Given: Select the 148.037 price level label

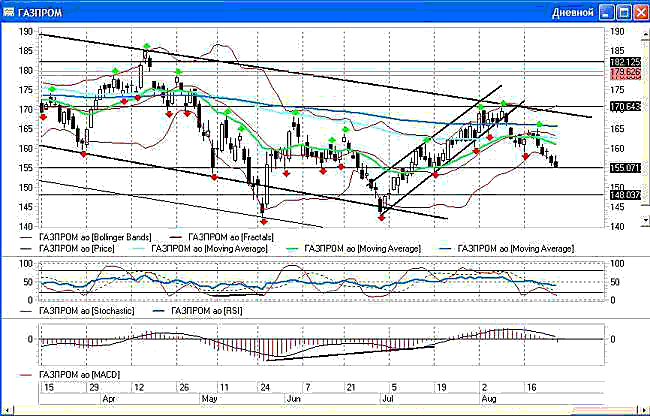Looking at the screenshot, I should [625, 194].
